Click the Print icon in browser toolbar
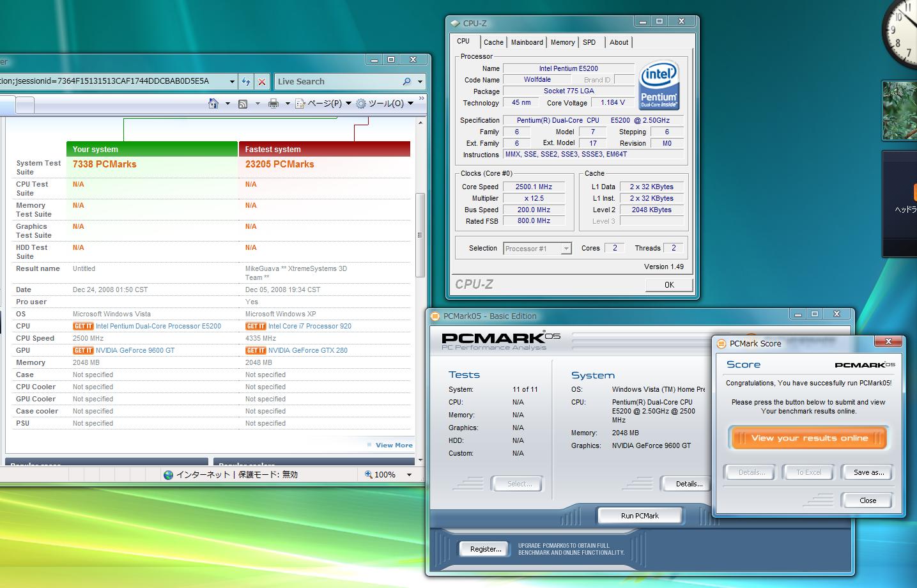Image resolution: width=917 pixels, height=588 pixels. coord(274,104)
